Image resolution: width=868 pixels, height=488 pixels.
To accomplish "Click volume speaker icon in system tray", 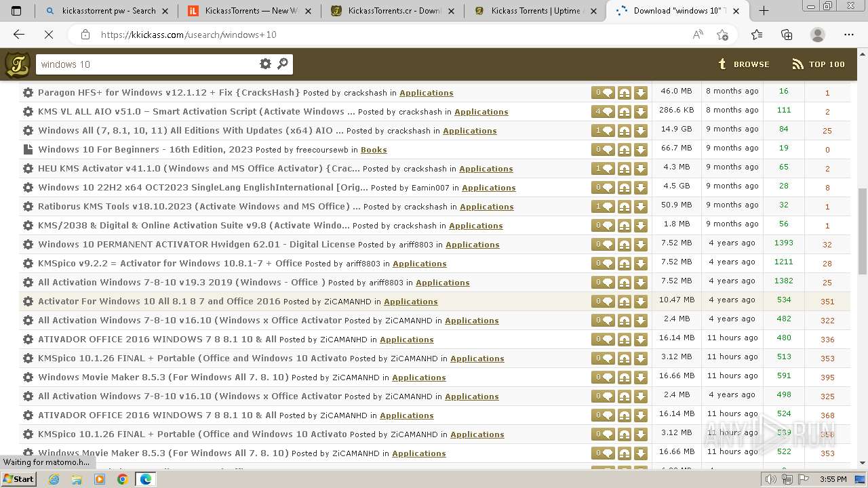I will [x=772, y=479].
